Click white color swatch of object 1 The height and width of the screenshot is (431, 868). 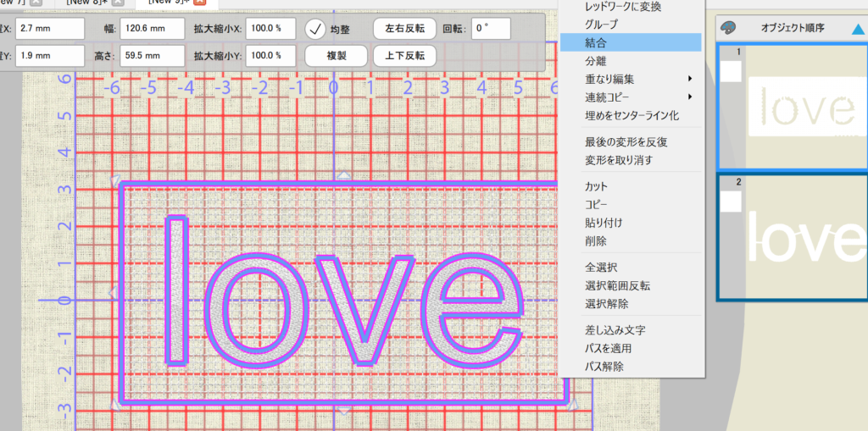pos(731,71)
